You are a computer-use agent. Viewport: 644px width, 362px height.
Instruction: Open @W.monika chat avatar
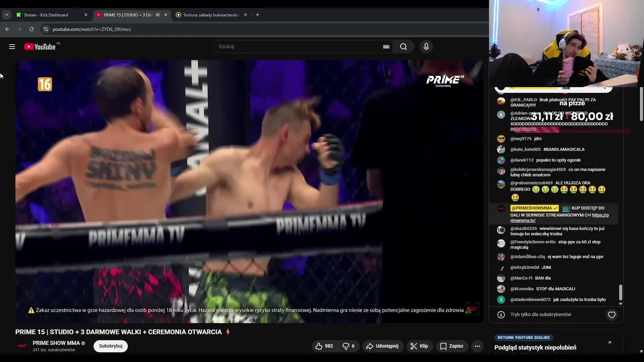(x=501, y=289)
